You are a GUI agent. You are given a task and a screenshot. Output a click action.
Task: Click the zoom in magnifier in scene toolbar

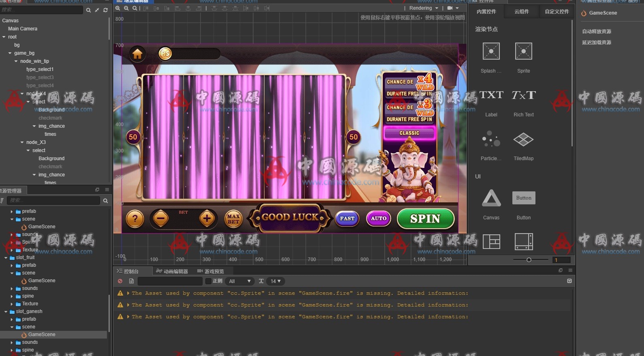click(x=118, y=8)
